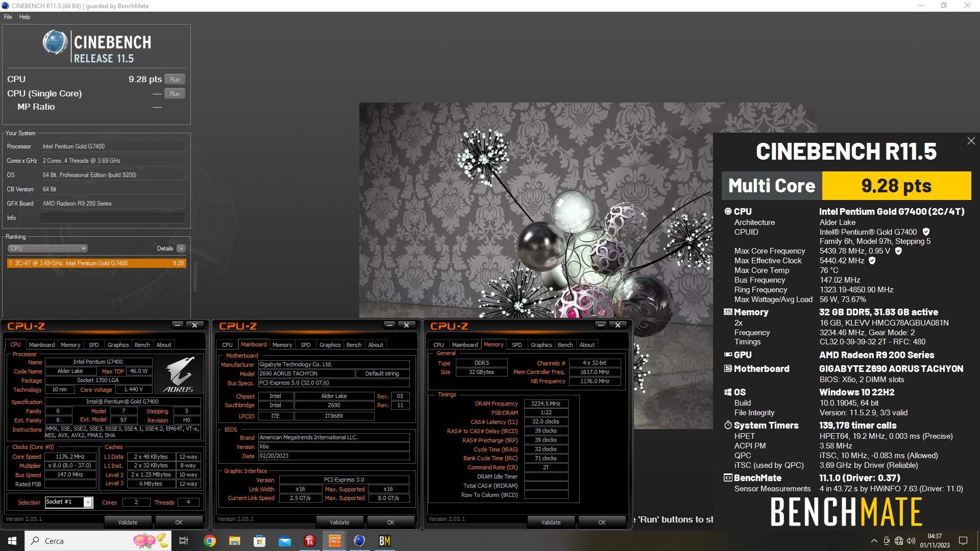Open File Explorer from taskbar
980x551 pixels.
pyautogui.click(x=234, y=541)
